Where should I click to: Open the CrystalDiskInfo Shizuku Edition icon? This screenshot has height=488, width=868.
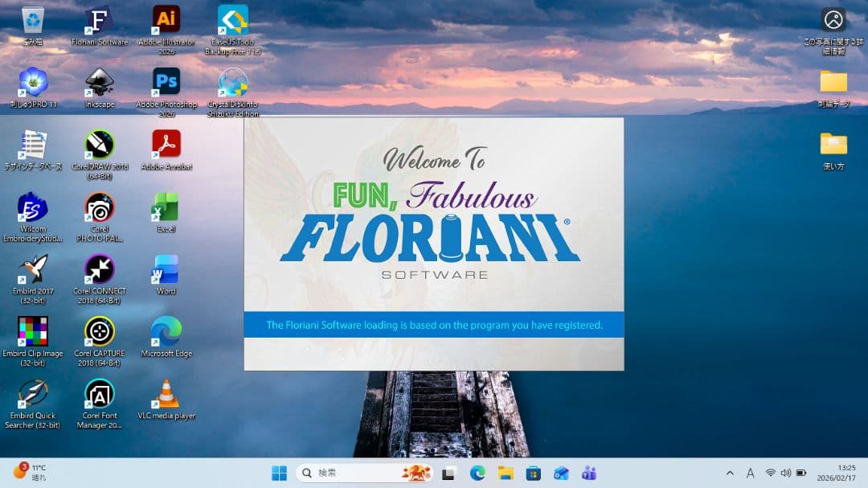[x=233, y=82]
